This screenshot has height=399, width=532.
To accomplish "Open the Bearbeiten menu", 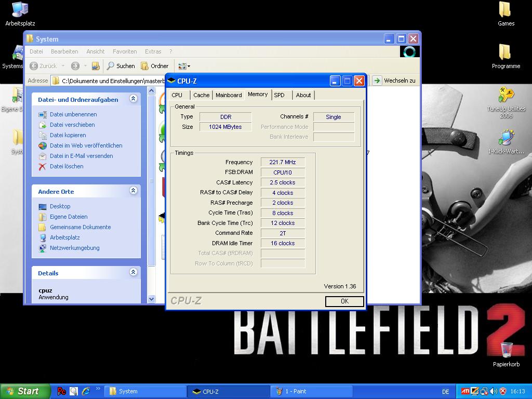I will tap(64, 51).
